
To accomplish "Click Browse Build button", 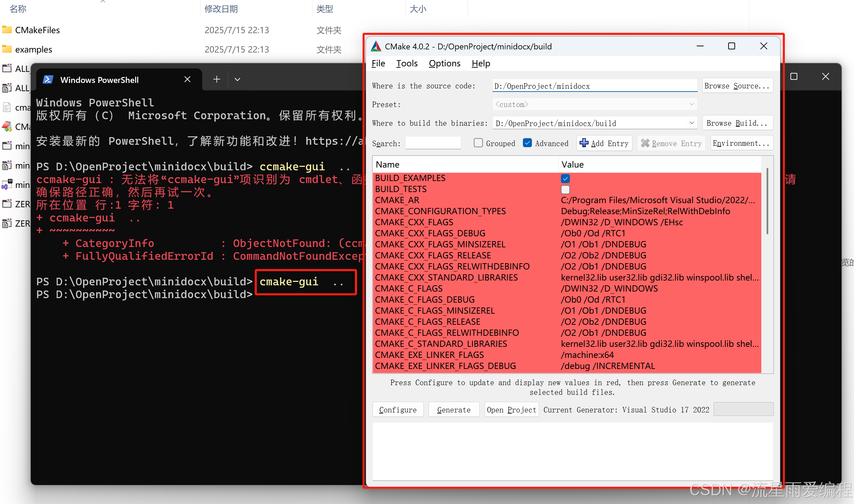I will 738,123.
